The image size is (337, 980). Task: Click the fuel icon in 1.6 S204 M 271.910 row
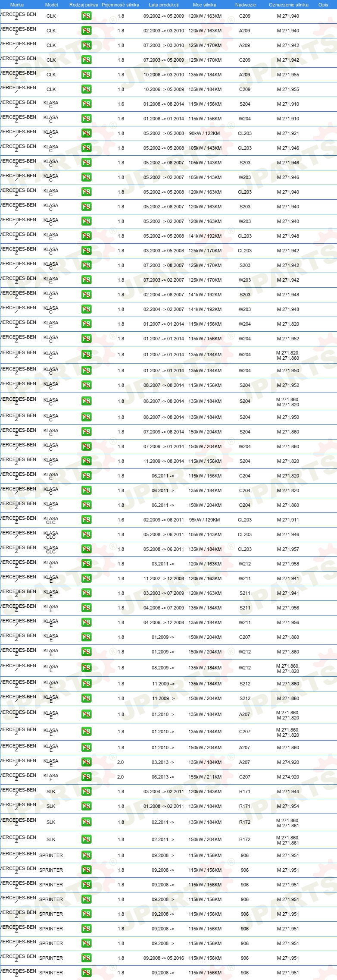tap(86, 104)
